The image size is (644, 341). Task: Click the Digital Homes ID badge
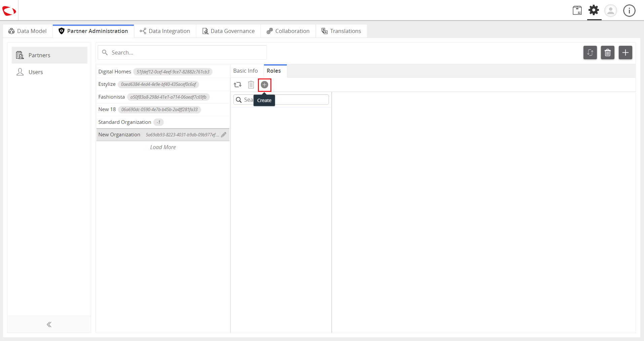coord(173,72)
